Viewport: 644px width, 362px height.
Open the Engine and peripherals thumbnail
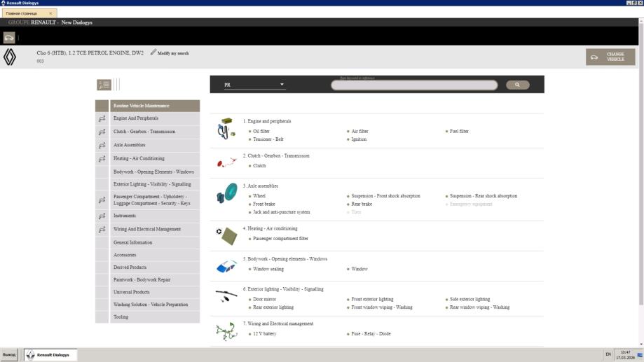coord(227,128)
